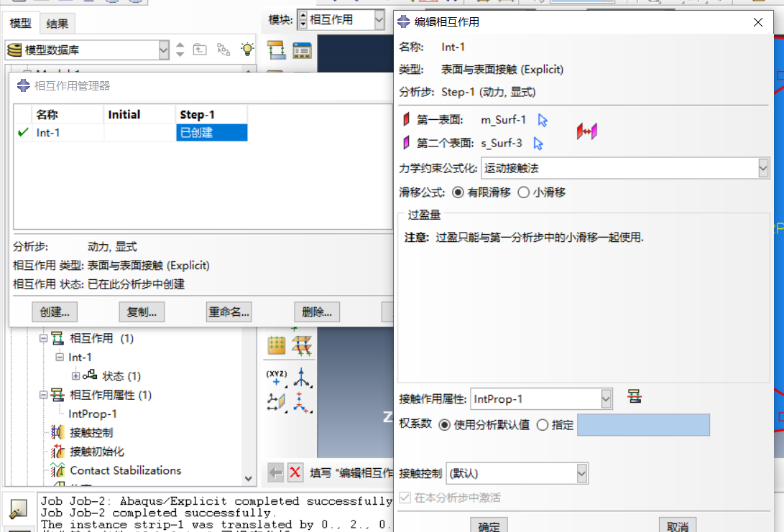Click the red X cancel procedure icon
784x532 pixels.
(295, 472)
